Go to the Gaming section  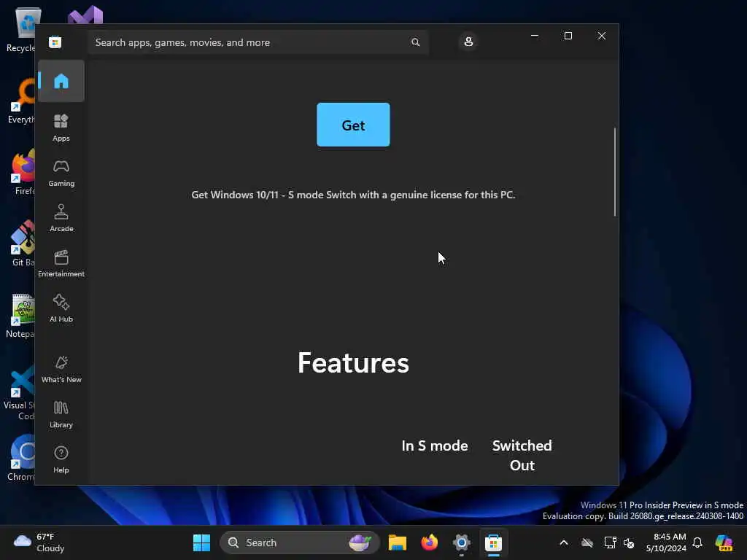(x=61, y=173)
